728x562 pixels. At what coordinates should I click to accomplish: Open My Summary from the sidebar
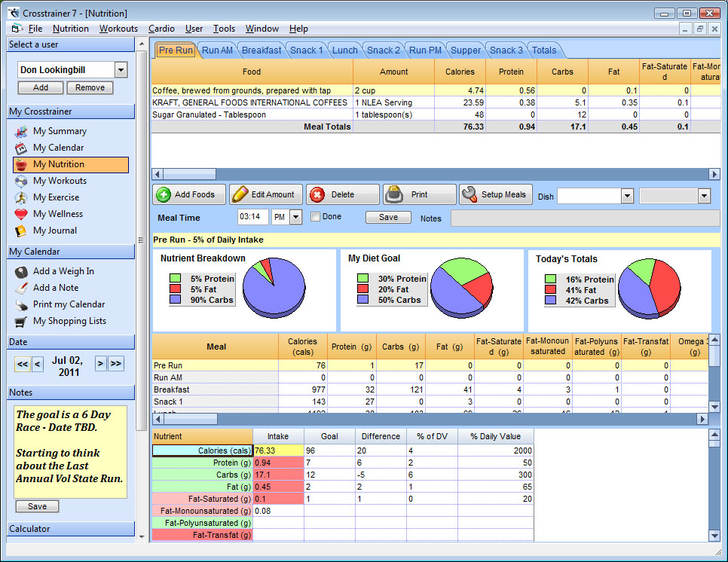point(60,131)
